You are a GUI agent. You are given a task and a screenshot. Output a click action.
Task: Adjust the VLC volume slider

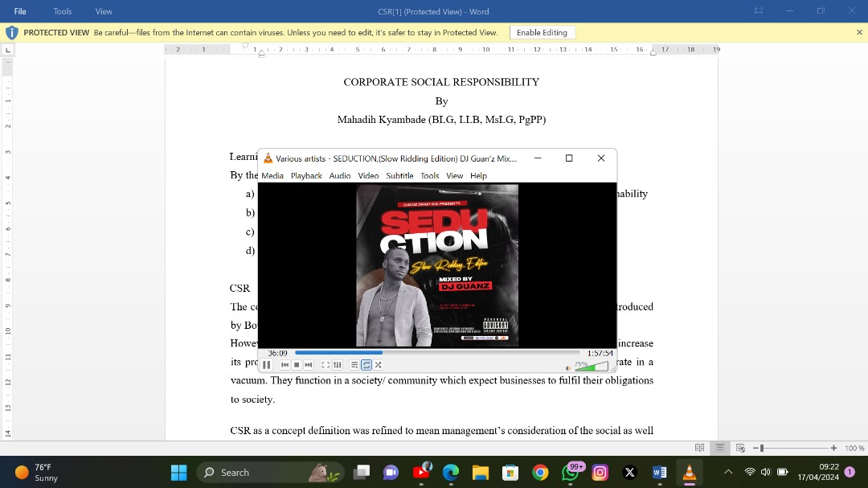click(592, 366)
